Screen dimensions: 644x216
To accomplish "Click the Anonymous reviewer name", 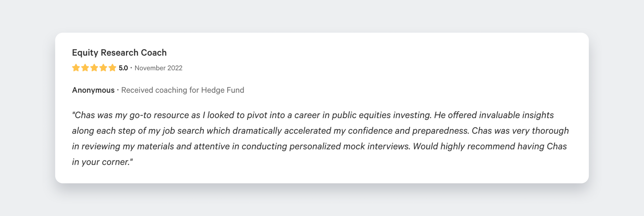I will click(x=93, y=90).
